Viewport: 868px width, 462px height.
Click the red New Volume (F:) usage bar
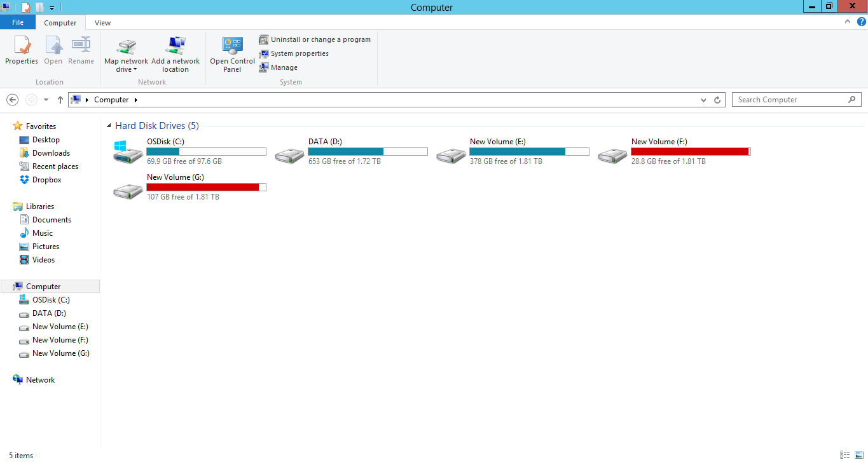click(691, 151)
